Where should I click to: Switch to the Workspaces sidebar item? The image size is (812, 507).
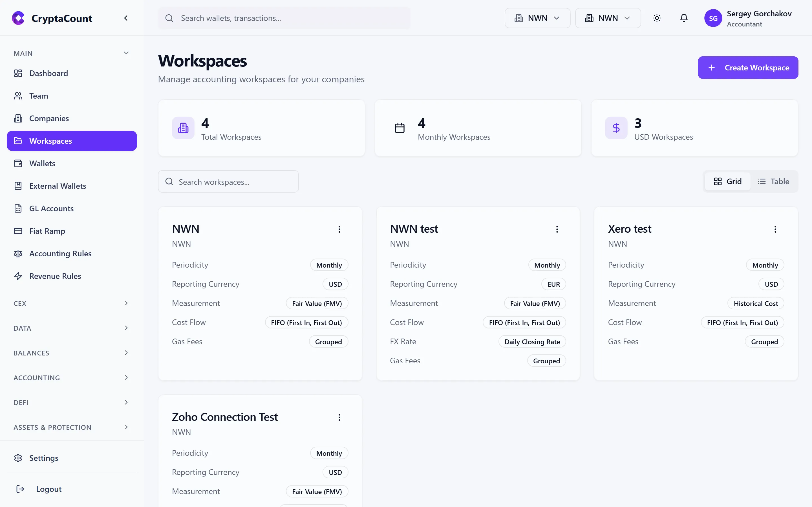pos(51,141)
